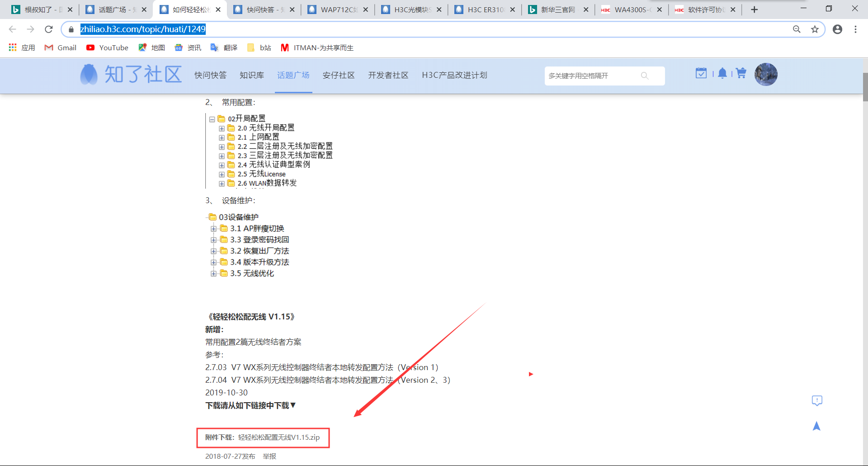The image size is (868, 466).
Task: Open the notifications bell
Action: click(x=722, y=73)
